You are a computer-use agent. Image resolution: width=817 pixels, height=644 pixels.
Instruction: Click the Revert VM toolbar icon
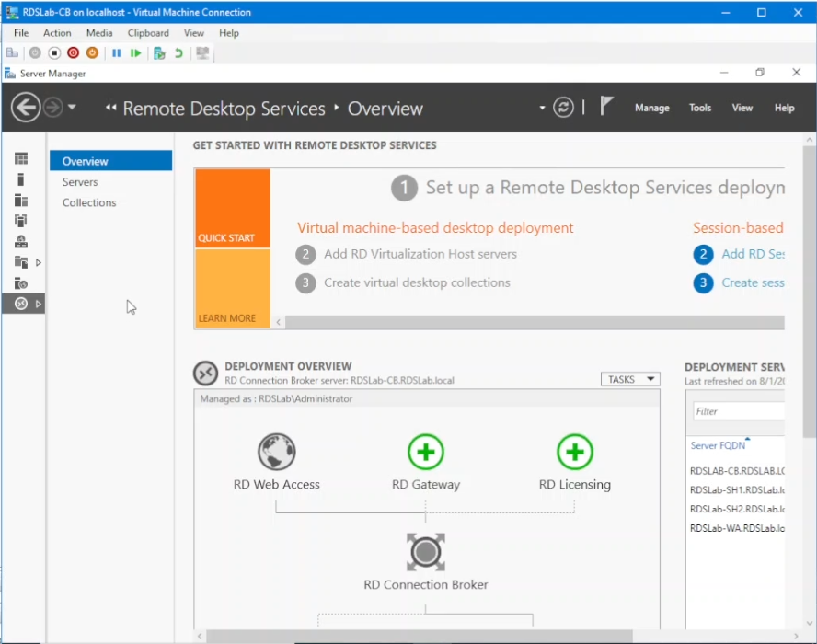click(180, 52)
